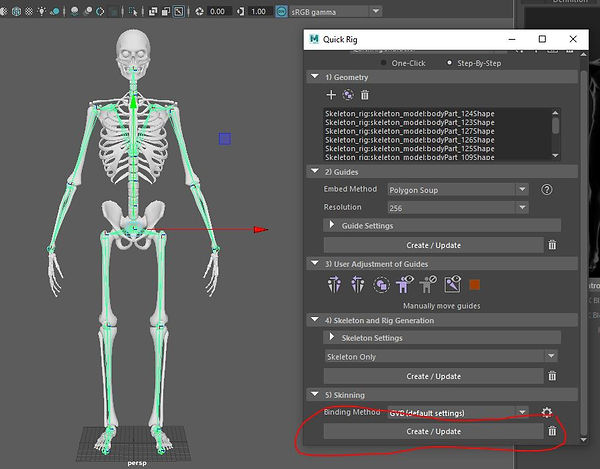Click the Maya logo in Quick Rig title bar
This screenshot has width=600, height=469.
314,39
